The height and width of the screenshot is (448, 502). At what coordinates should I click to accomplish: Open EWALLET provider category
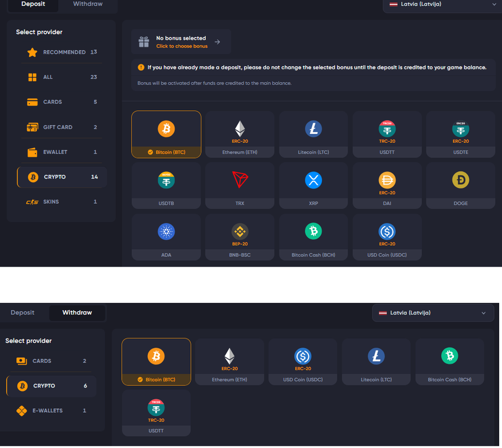(x=62, y=152)
